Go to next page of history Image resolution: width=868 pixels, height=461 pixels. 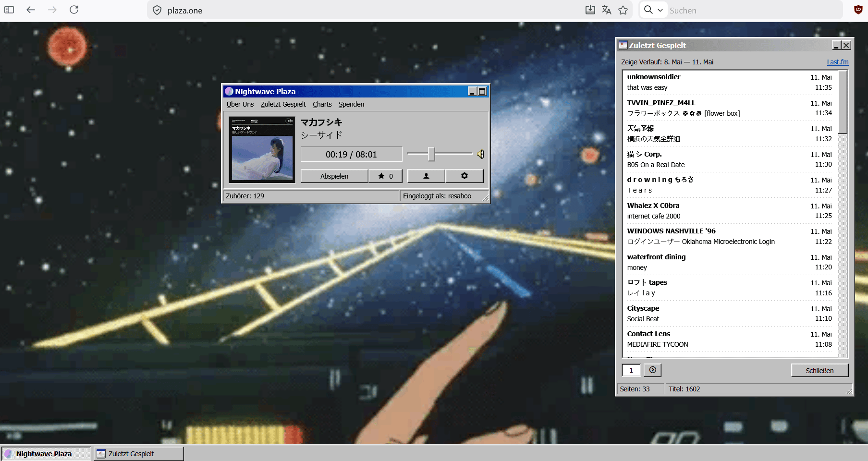click(652, 370)
